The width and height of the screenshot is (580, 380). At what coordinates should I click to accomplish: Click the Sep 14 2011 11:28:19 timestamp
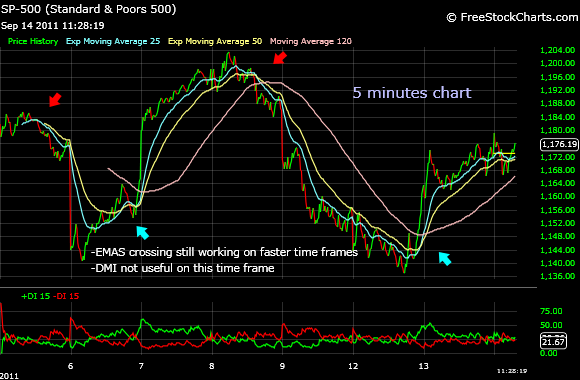point(53,26)
